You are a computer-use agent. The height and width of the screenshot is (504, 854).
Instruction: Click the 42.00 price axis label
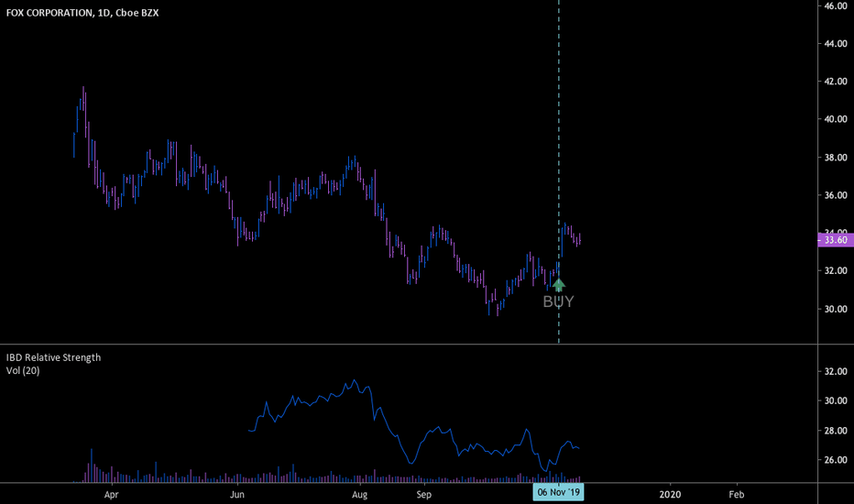tap(836, 82)
